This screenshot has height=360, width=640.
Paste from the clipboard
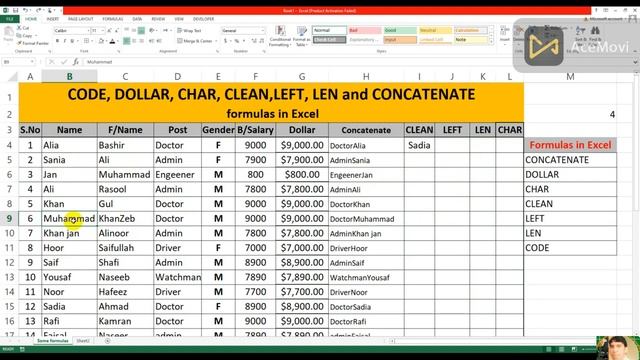pos(8,35)
